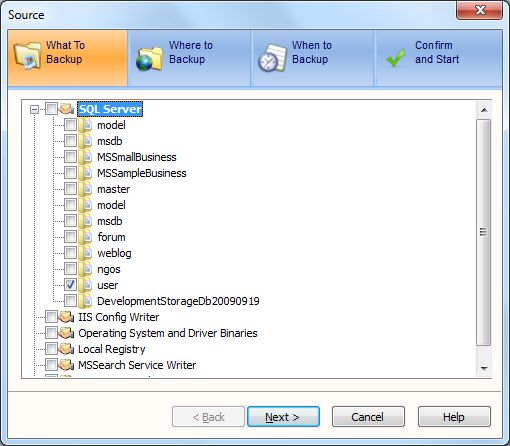Click the Cancel button
510x446 pixels.
[368, 417]
